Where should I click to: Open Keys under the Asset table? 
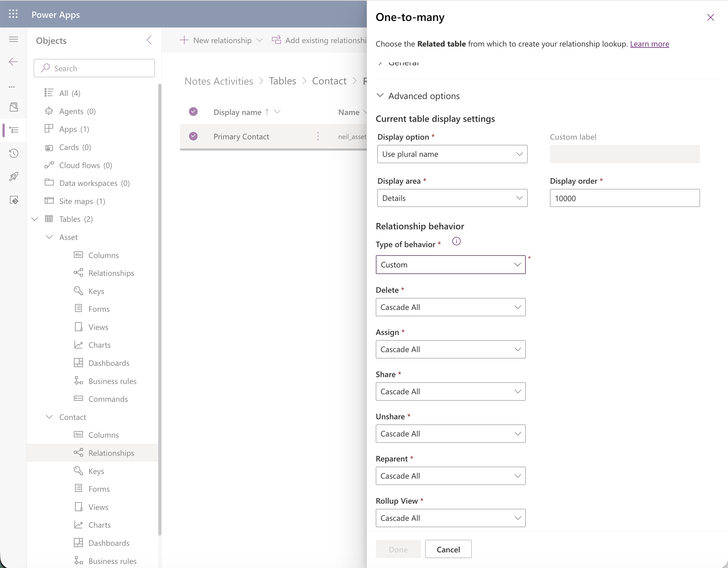click(96, 291)
